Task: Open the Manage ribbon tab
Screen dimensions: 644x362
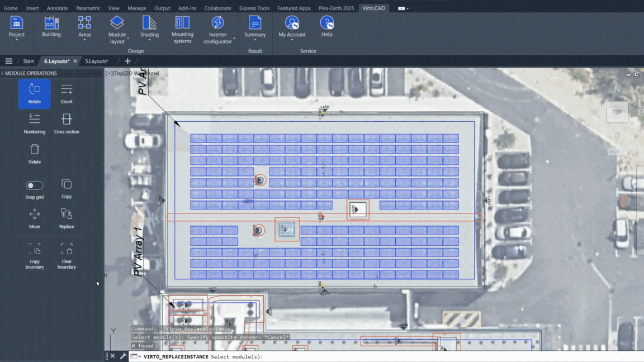Action: pos(137,8)
